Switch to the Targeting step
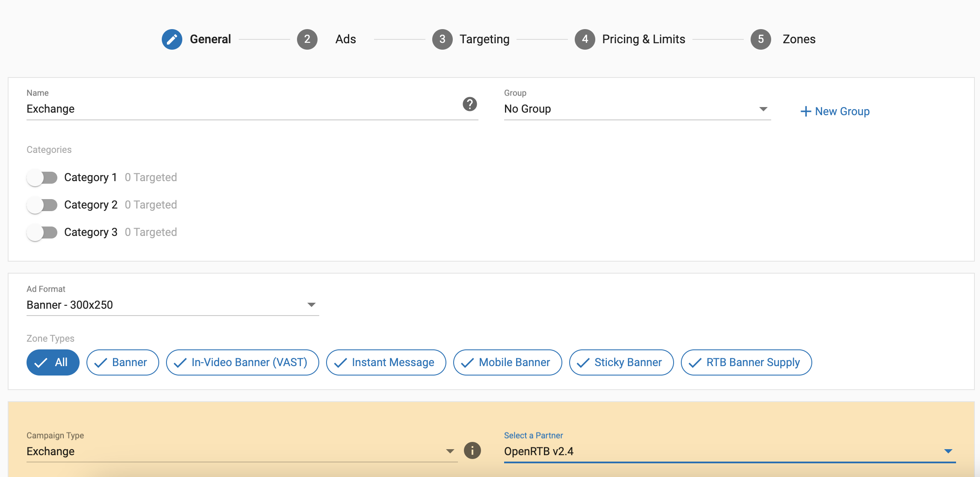The height and width of the screenshot is (477, 980). tap(484, 39)
